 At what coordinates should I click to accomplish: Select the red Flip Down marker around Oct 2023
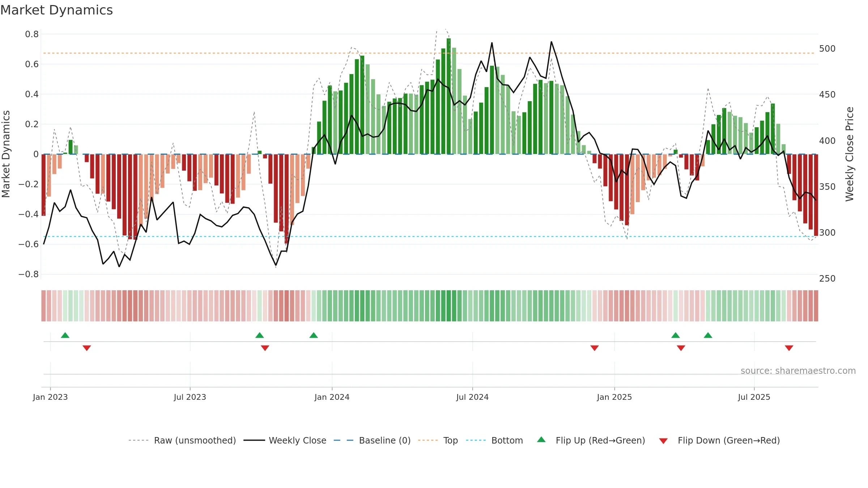click(x=265, y=348)
